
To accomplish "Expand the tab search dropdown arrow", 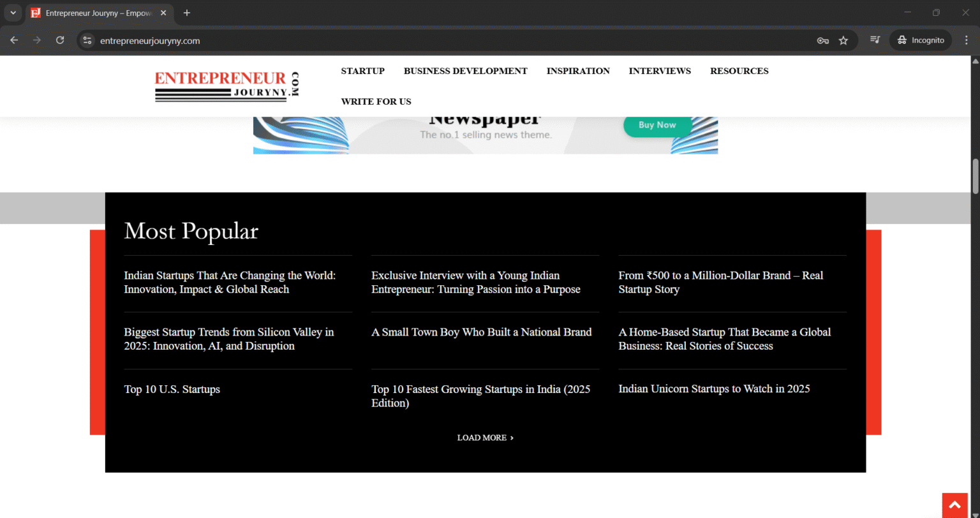I will pos(13,13).
